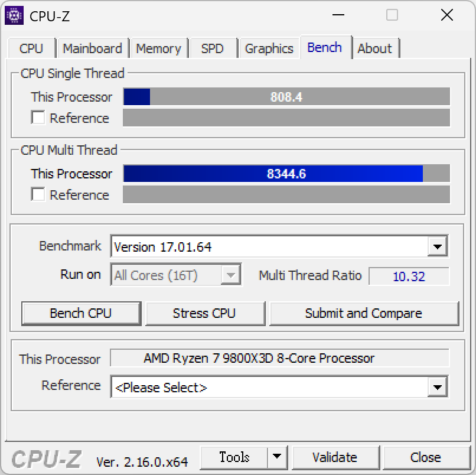Select the Graphics tab

tap(269, 48)
